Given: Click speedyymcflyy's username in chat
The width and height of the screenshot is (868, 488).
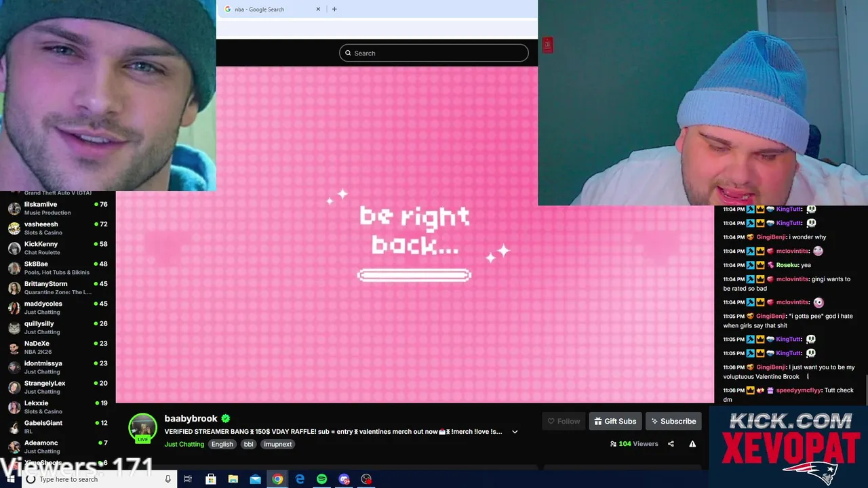Looking at the screenshot, I should pos(798,390).
